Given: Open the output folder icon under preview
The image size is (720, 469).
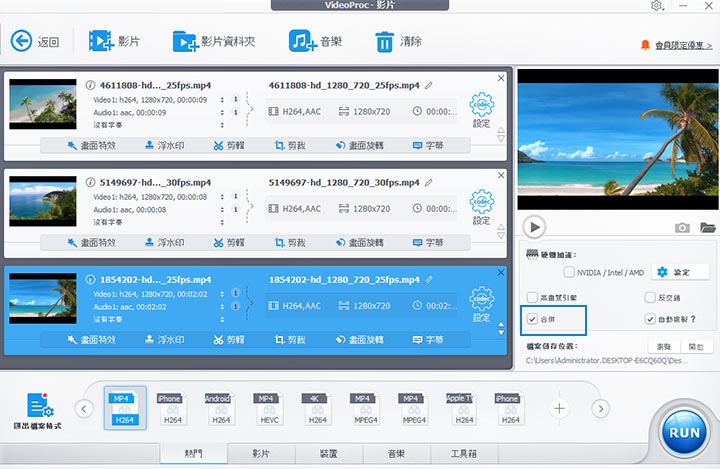Looking at the screenshot, I should tap(708, 227).
